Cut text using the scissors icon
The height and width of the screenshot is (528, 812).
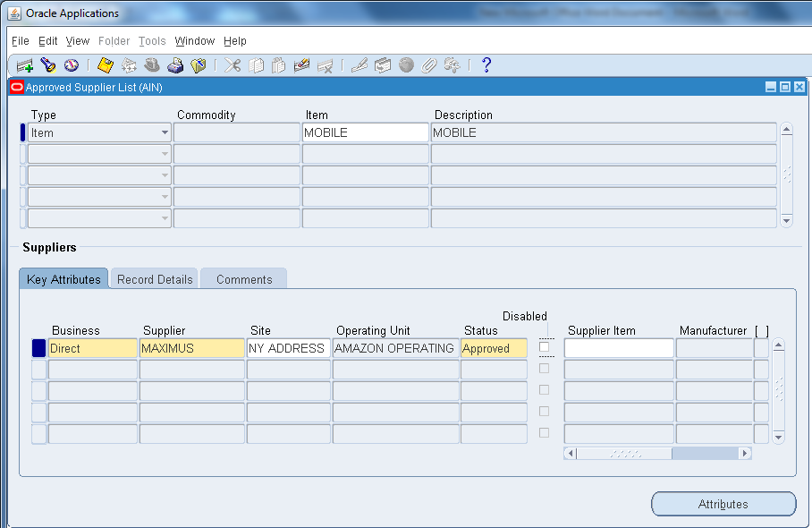(x=231, y=64)
